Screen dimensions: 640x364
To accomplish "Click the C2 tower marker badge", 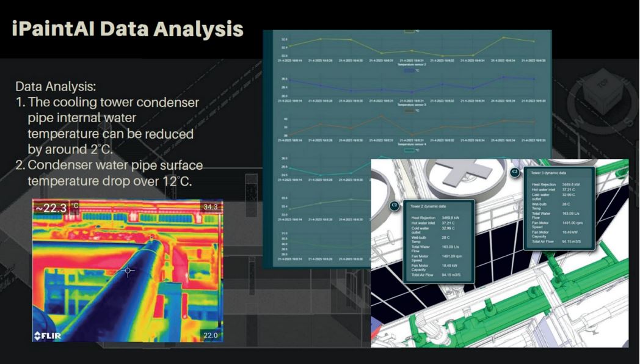I will 394,205.
